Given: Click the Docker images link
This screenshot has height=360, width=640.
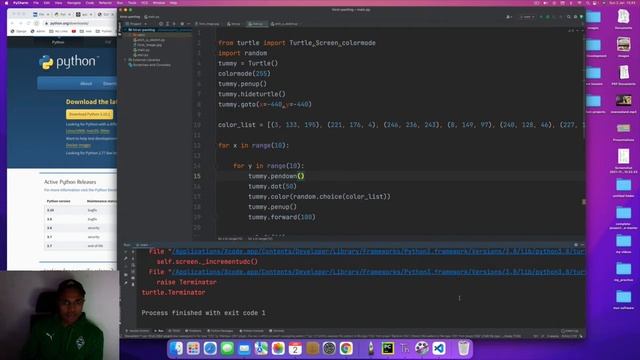Looking at the screenshot, I should tap(78, 145).
